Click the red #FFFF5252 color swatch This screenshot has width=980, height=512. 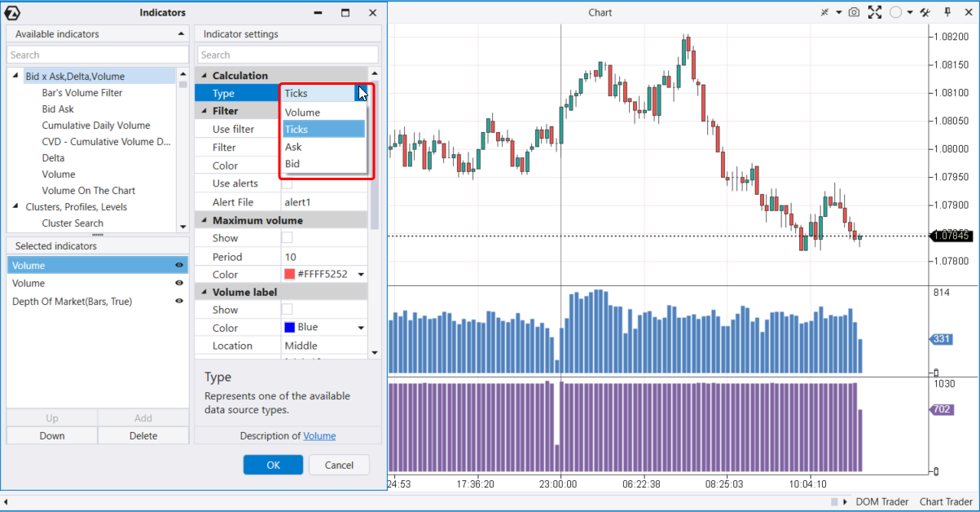pos(289,275)
